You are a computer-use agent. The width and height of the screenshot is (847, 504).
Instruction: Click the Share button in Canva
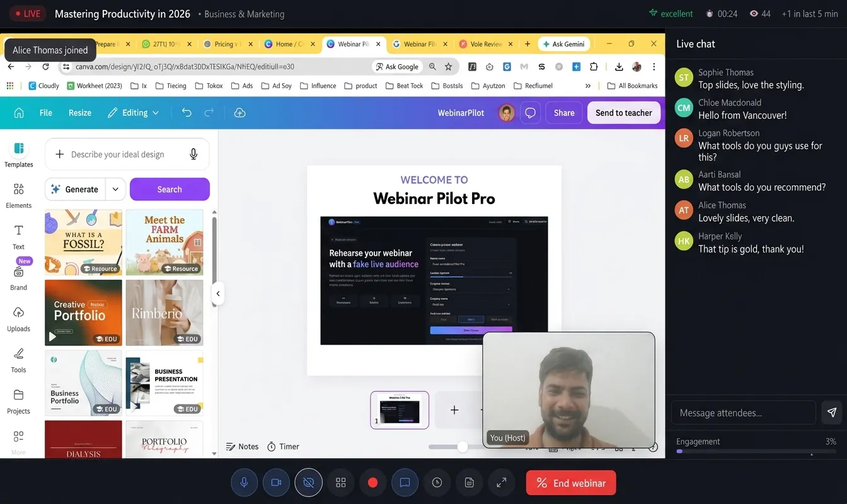564,113
